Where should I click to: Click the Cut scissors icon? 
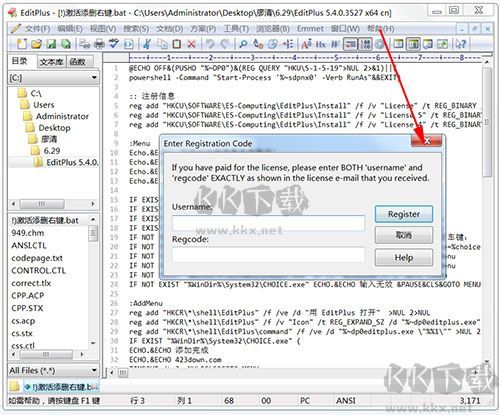pyautogui.click(x=147, y=44)
